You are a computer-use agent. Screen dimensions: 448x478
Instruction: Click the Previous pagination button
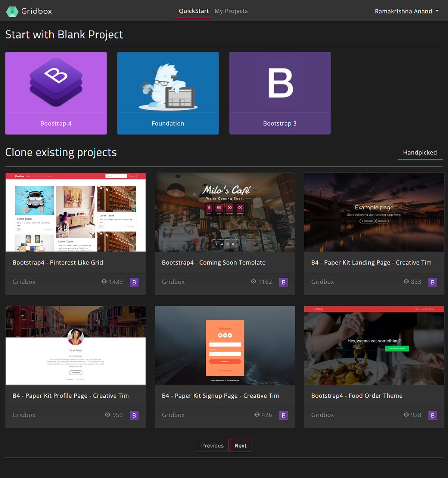(x=212, y=445)
